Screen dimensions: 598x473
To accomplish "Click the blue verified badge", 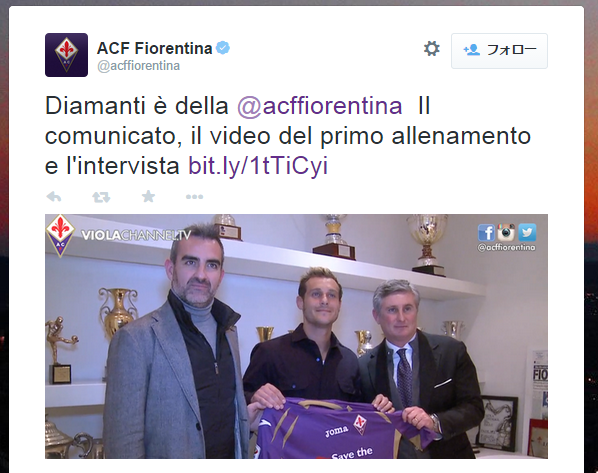I will point(223,48).
